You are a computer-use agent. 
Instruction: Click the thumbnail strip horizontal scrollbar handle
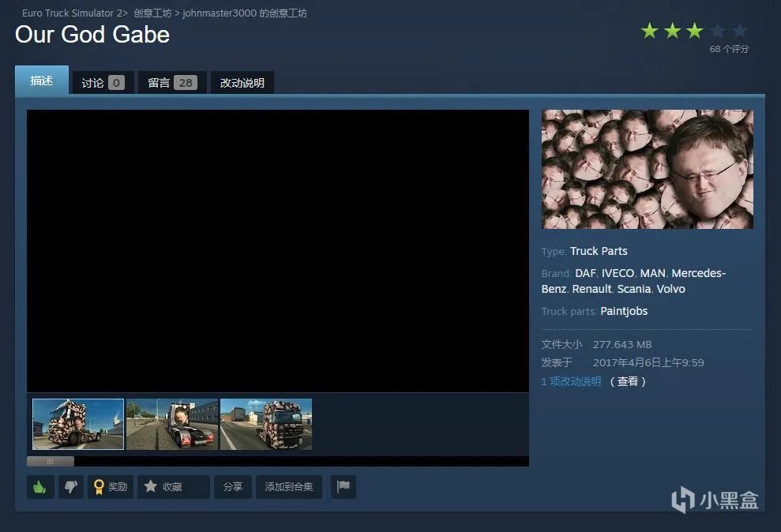coord(51,461)
